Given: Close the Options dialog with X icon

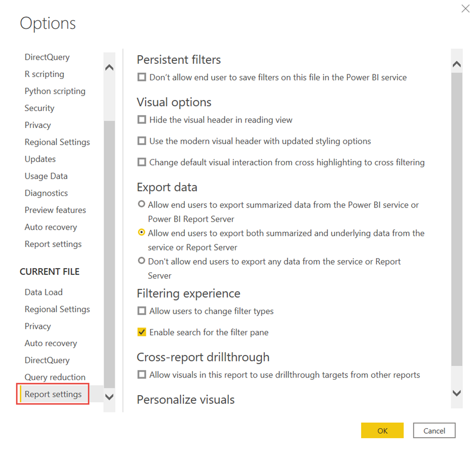Looking at the screenshot, I should point(465,9).
